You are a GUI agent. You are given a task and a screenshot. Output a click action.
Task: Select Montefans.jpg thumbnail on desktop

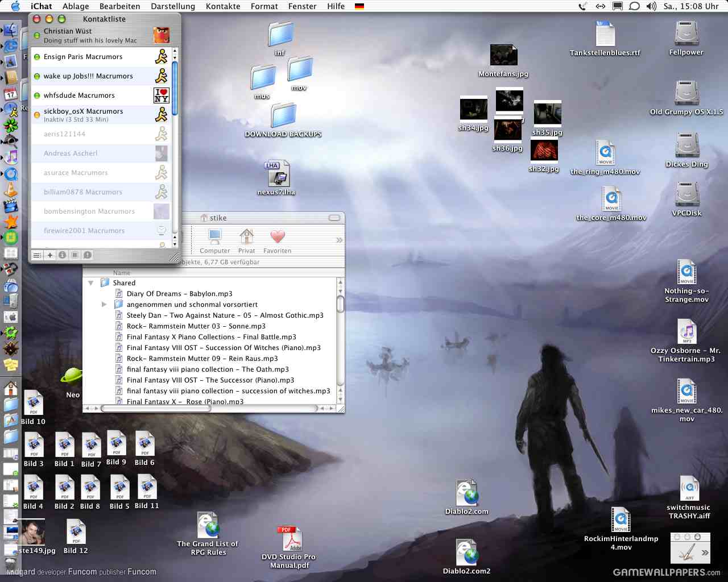(503, 61)
